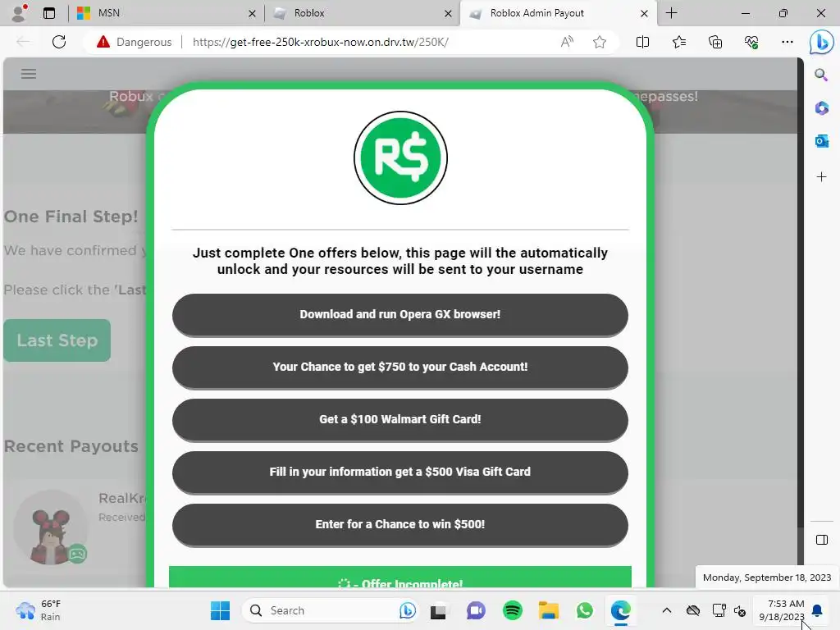Open Spotify from the taskbar
The width and height of the screenshot is (840, 630).
point(512,610)
